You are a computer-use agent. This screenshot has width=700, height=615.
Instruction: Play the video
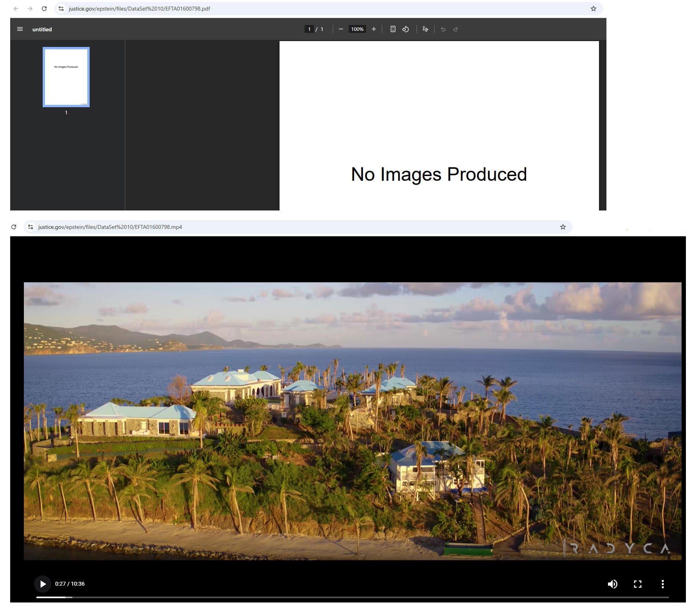(43, 584)
